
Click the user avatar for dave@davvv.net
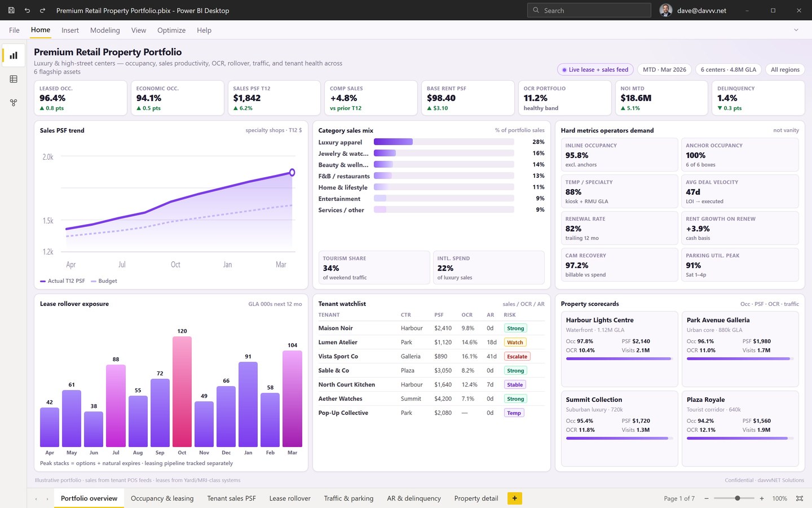[666, 10]
